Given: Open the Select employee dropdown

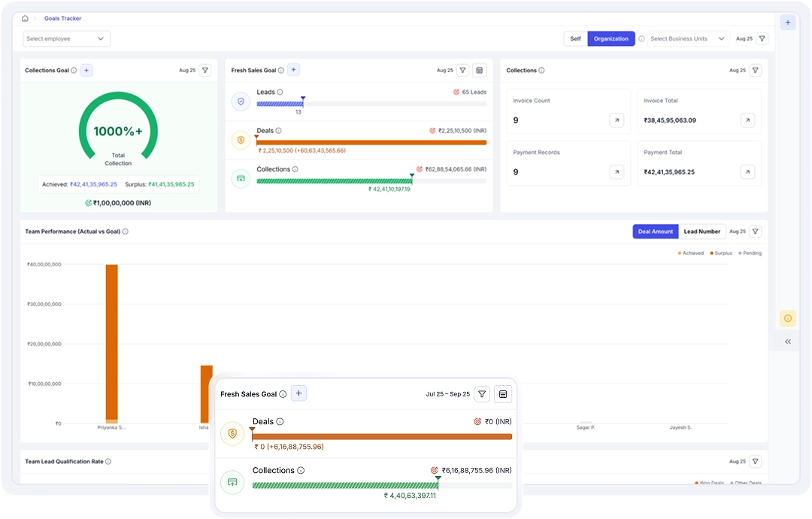Looking at the screenshot, I should pos(66,38).
